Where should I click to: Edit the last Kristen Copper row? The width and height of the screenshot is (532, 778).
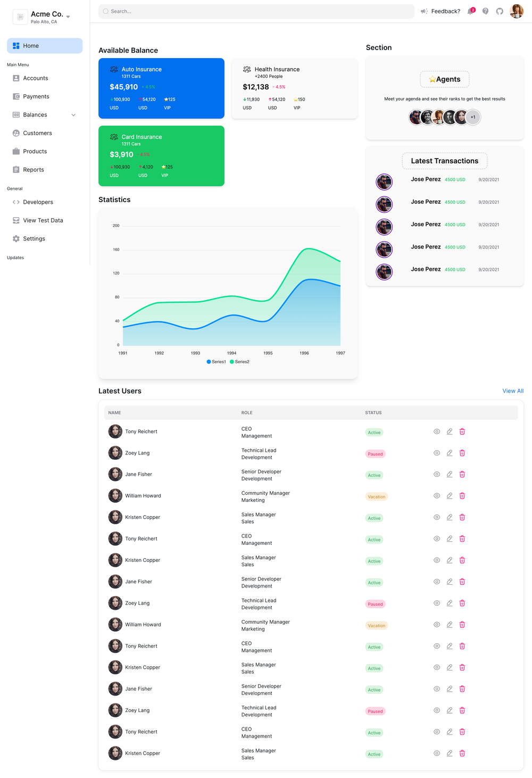tap(450, 753)
